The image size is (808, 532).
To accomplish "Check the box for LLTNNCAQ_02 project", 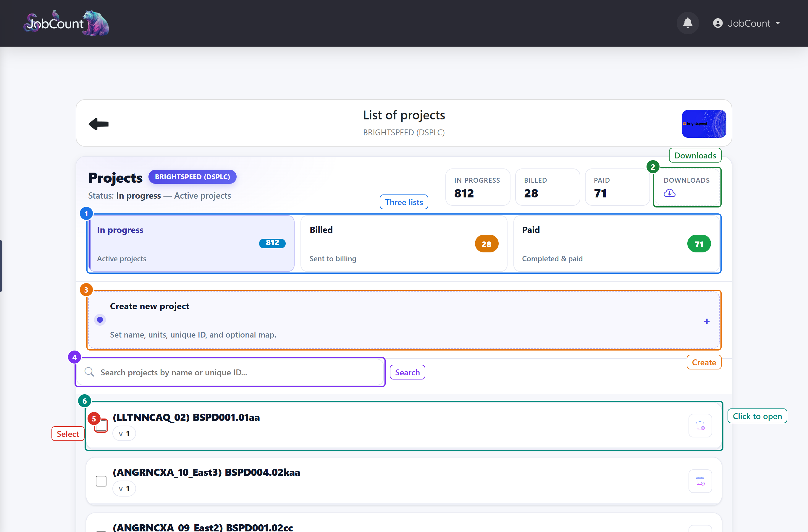I will [x=101, y=426].
